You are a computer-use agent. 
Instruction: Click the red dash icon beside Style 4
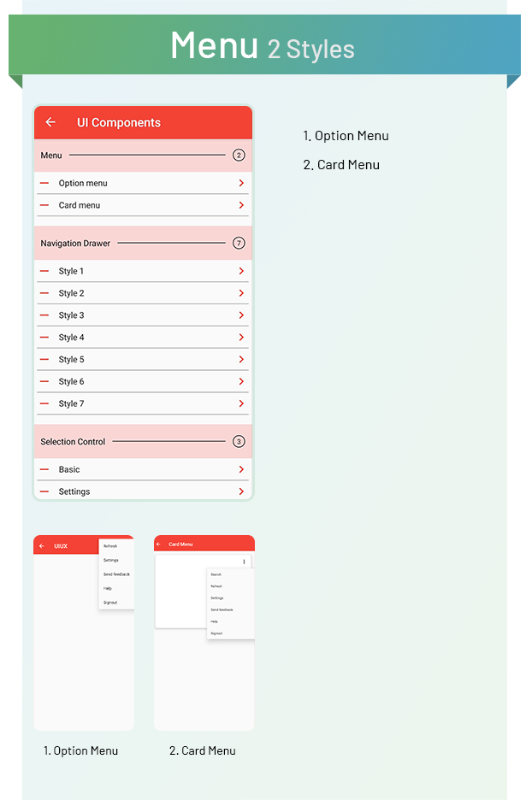coord(44,338)
